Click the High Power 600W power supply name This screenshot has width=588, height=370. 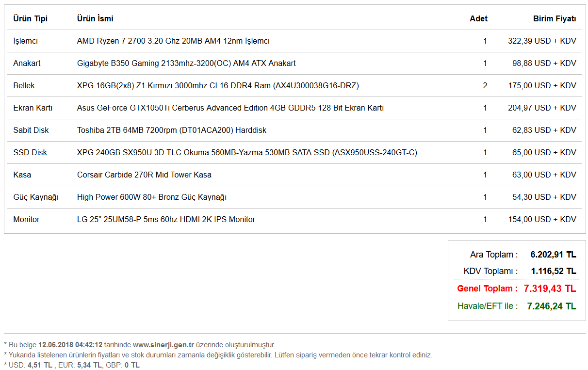[x=152, y=197]
